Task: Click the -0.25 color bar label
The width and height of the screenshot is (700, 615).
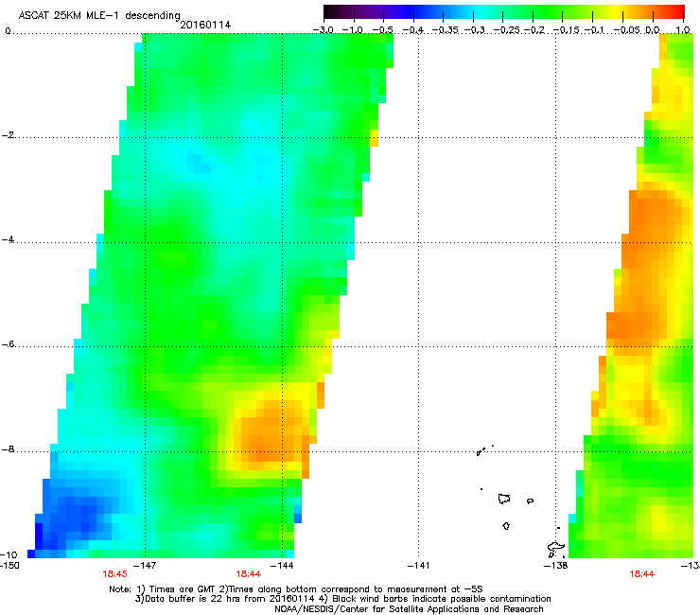Action: click(x=508, y=30)
